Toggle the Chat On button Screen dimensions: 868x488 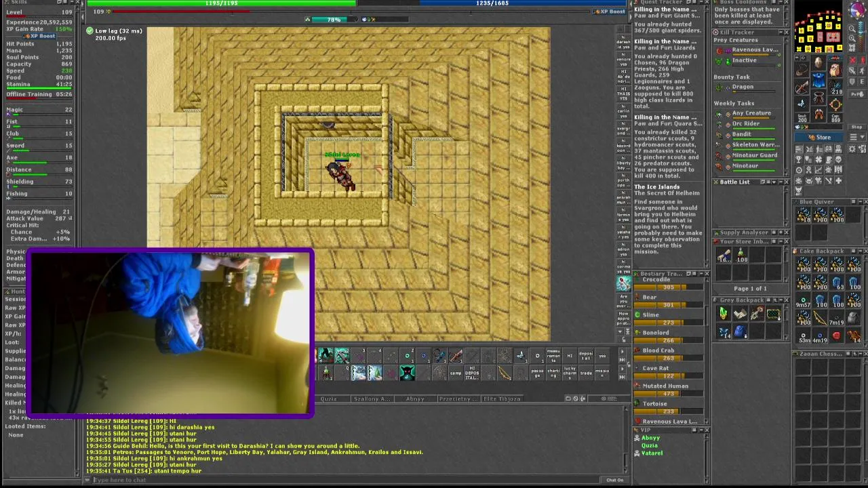coord(614,480)
